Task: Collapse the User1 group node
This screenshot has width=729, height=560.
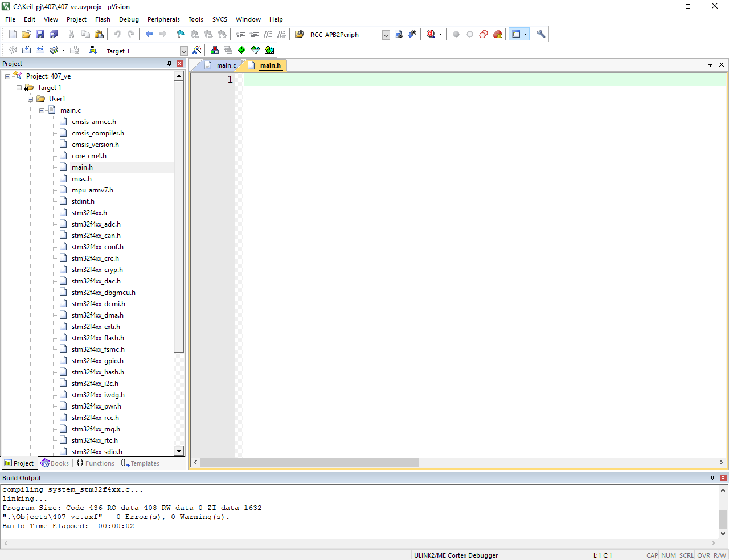Action: click(31, 99)
